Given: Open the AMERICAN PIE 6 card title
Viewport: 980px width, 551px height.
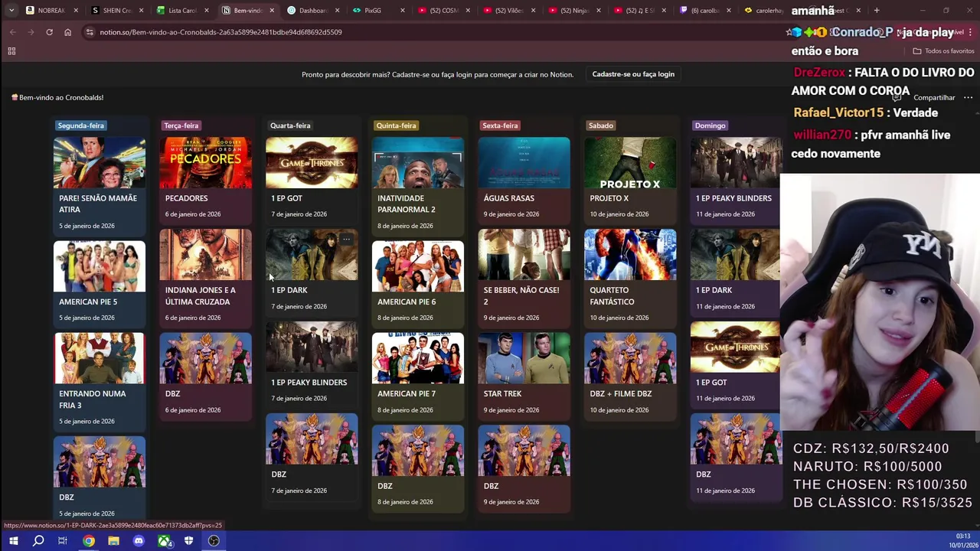Looking at the screenshot, I should coord(407,302).
